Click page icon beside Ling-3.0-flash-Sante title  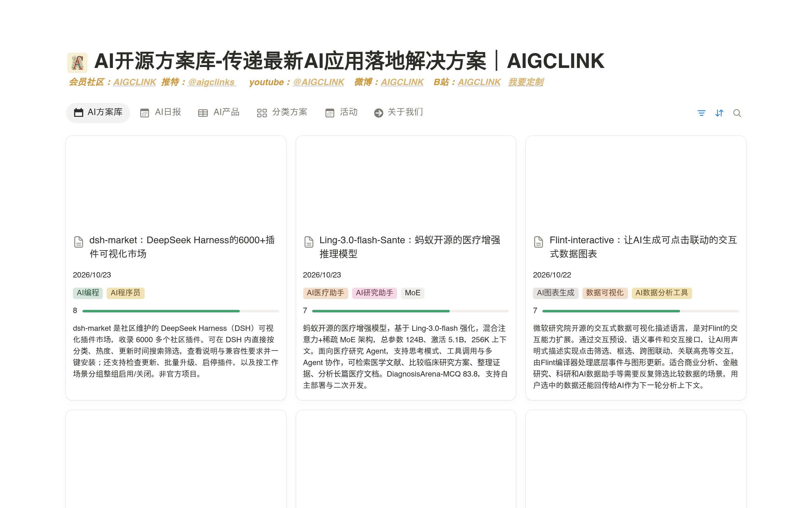click(x=309, y=242)
